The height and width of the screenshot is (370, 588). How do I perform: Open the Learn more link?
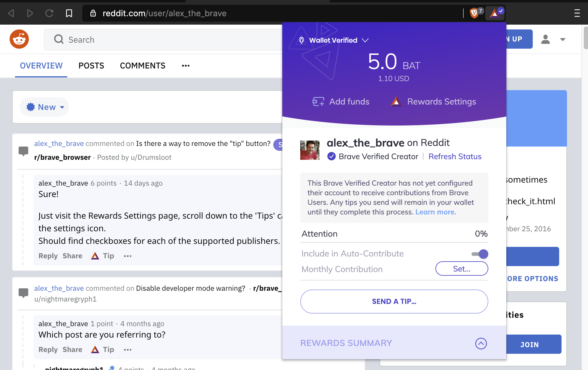435,212
